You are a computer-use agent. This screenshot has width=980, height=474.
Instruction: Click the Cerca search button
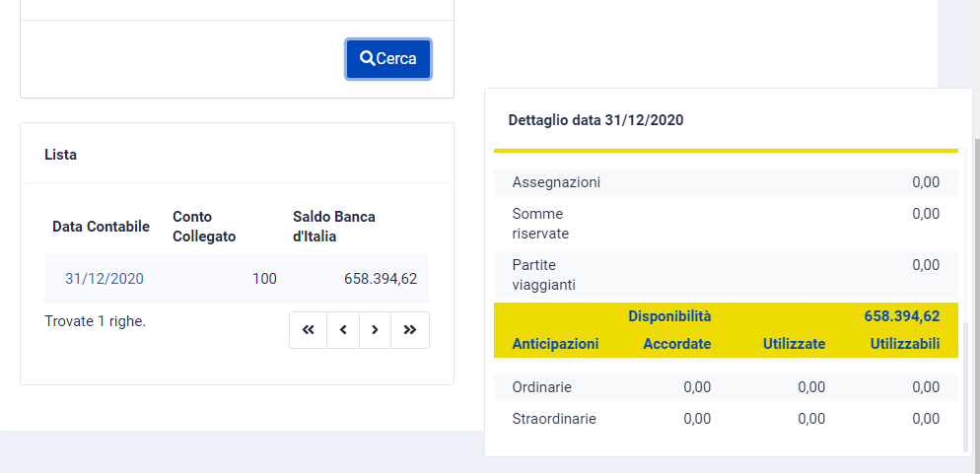[388, 59]
